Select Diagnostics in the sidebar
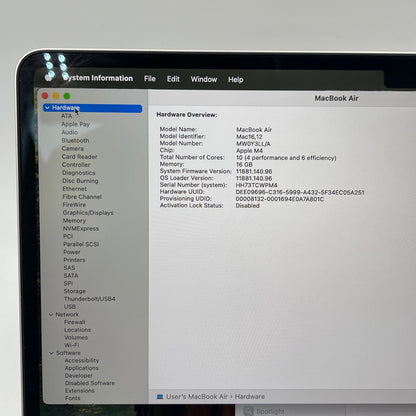The image size is (416, 416). (x=79, y=173)
